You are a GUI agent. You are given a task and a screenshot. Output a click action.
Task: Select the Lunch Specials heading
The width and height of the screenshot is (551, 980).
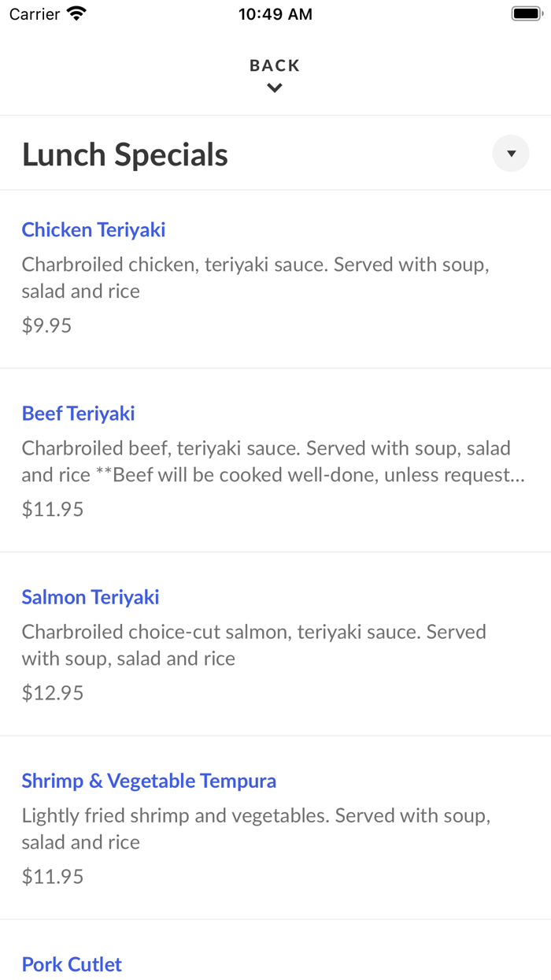click(x=124, y=154)
